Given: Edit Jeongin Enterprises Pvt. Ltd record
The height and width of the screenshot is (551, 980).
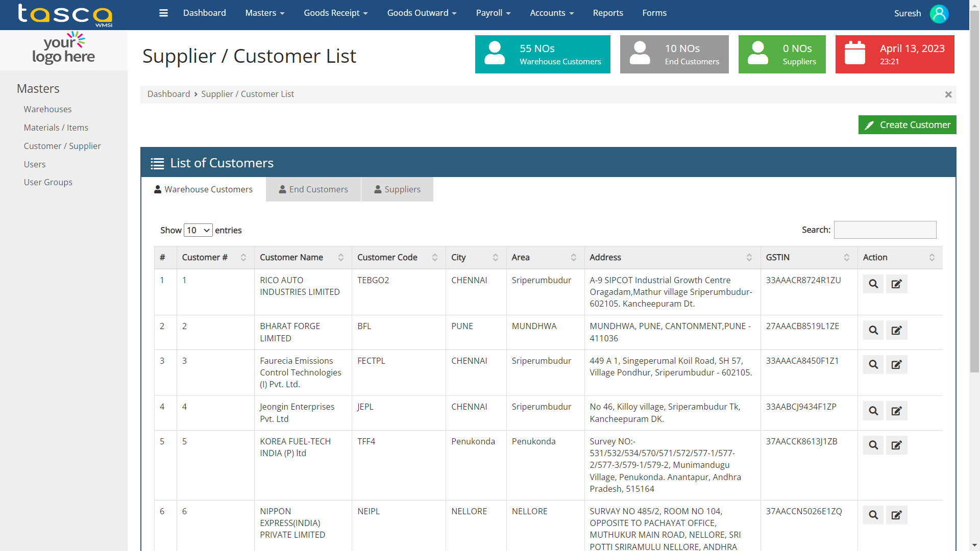Looking at the screenshot, I should [x=896, y=411].
